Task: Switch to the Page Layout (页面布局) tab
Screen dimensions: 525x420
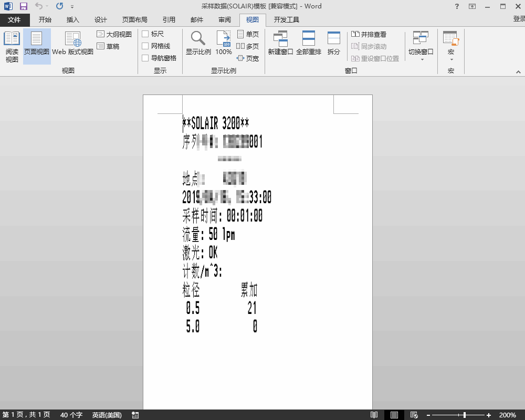Action: tap(134, 20)
